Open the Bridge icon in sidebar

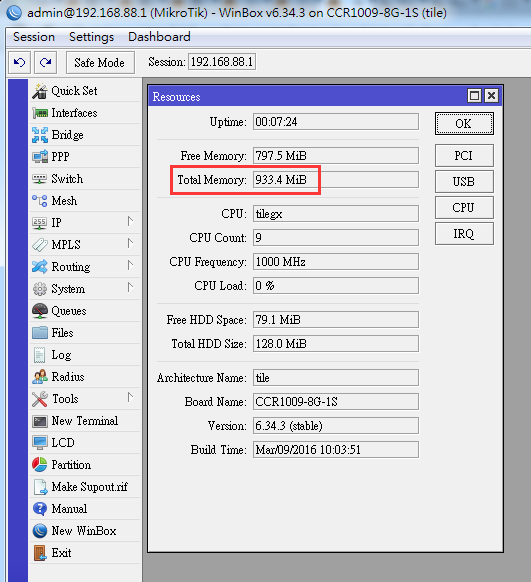click(x=40, y=135)
